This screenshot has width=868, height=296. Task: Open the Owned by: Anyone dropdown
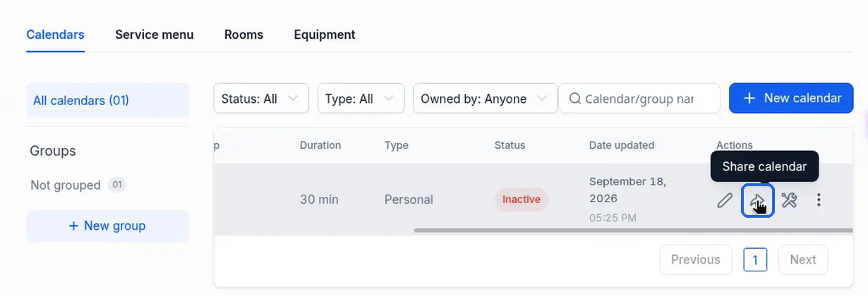pos(485,99)
